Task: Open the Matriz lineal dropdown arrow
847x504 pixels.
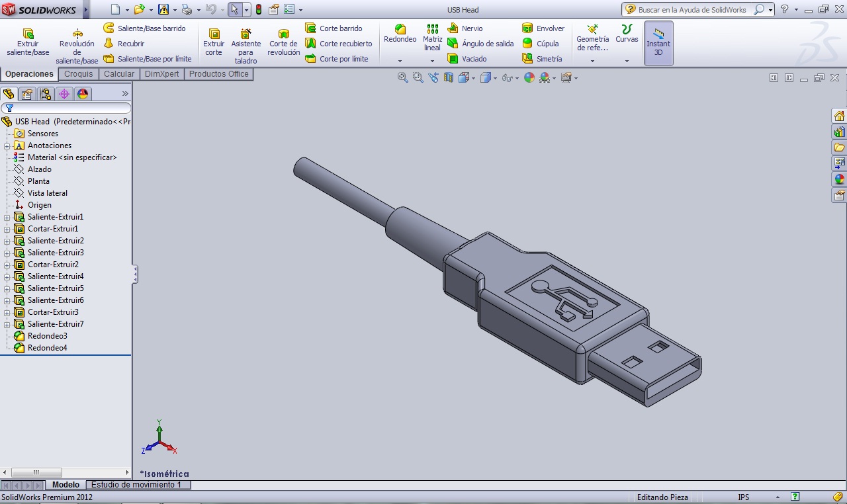Action: (x=432, y=61)
